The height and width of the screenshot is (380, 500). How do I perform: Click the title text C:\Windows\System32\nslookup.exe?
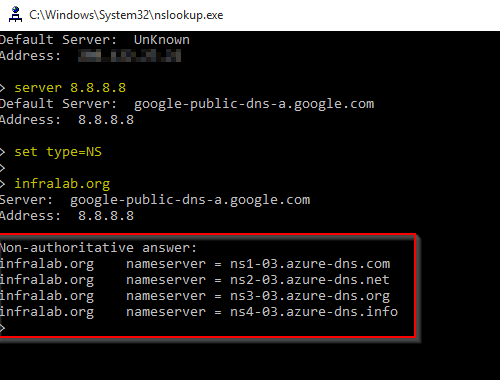pos(126,15)
